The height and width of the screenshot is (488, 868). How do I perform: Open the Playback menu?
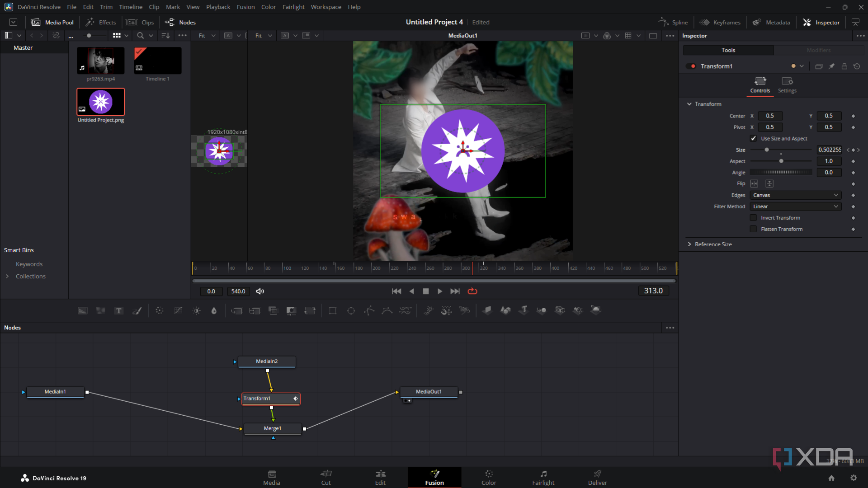[218, 7]
